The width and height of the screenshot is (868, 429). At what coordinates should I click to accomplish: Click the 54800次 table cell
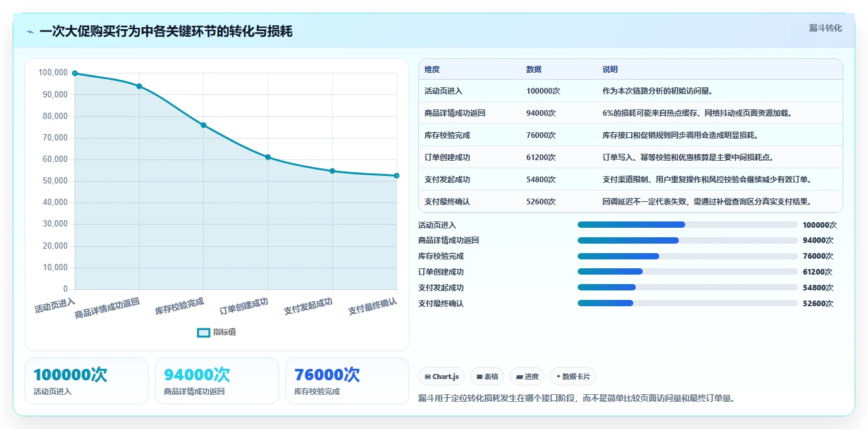(x=559, y=180)
